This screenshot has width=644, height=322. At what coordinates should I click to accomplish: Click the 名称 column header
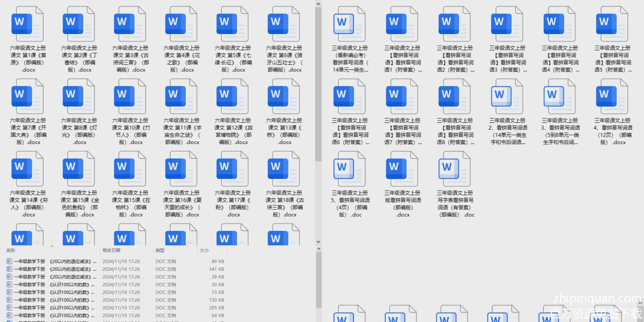point(11,250)
